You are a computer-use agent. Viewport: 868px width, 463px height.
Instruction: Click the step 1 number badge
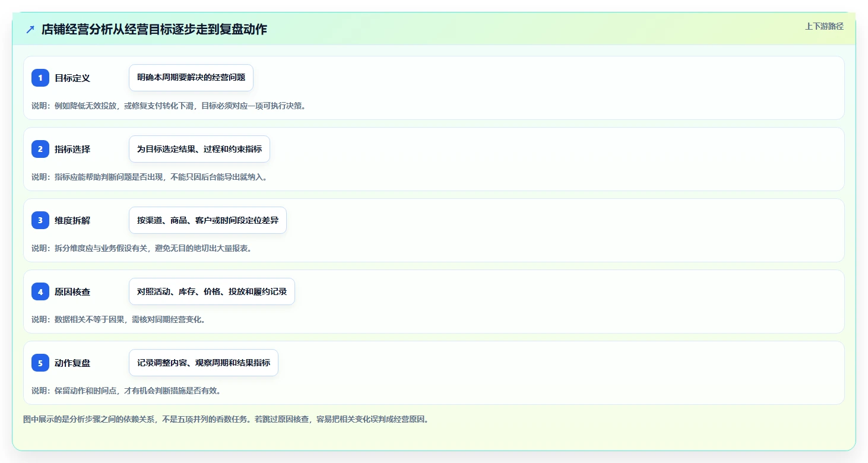point(40,78)
